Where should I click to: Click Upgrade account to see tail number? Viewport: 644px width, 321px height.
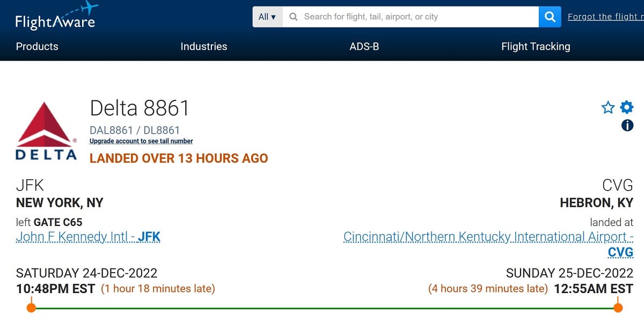coord(141,141)
